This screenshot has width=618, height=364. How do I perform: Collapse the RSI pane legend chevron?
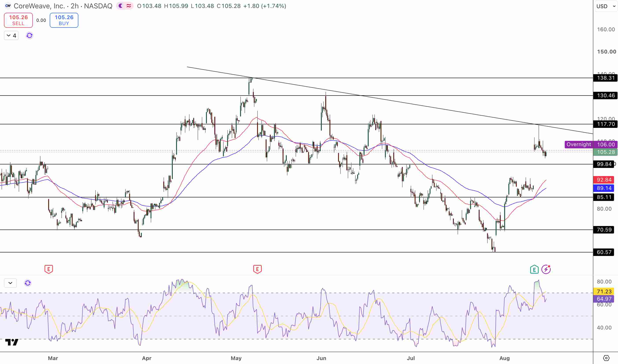pyautogui.click(x=10, y=283)
